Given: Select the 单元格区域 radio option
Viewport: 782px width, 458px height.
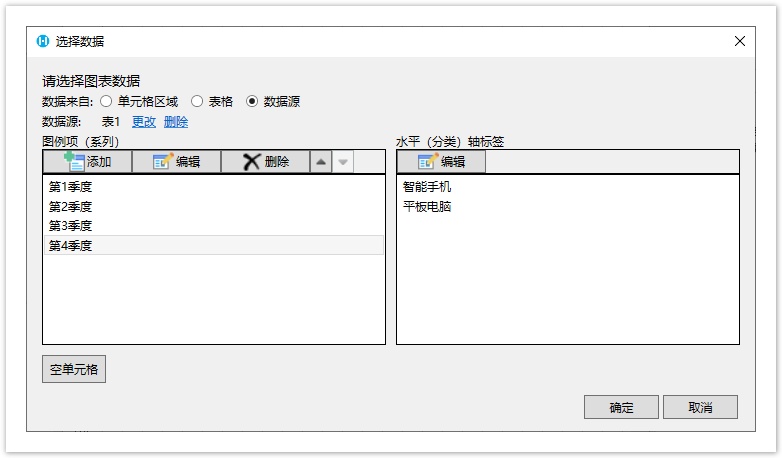Looking at the screenshot, I should point(106,101).
